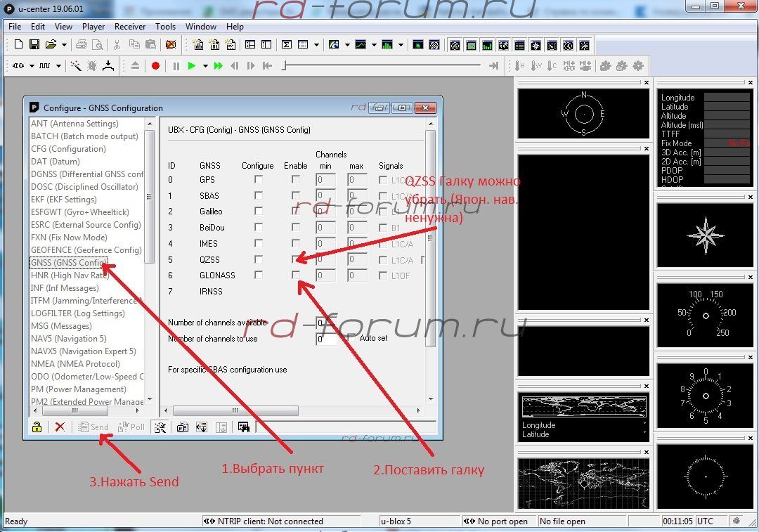The image size is (759, 532).
Task: Open the Edit menu
Action: [x=38, y=27]
